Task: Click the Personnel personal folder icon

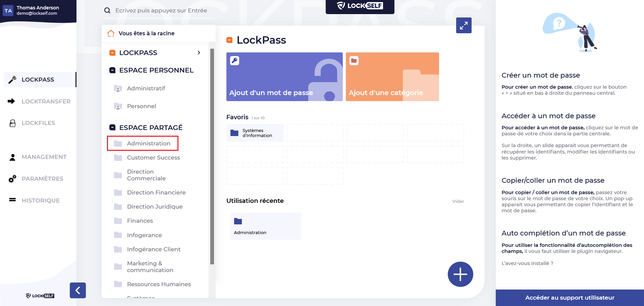Action: click(118, 106)
